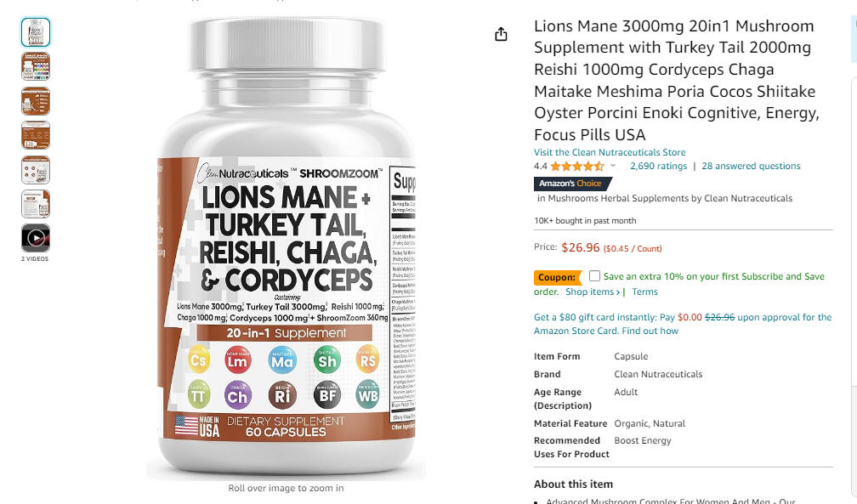Tick the coupon Save extra 10% checkbox
Screen dimensions: 857x504
[594, 276]
